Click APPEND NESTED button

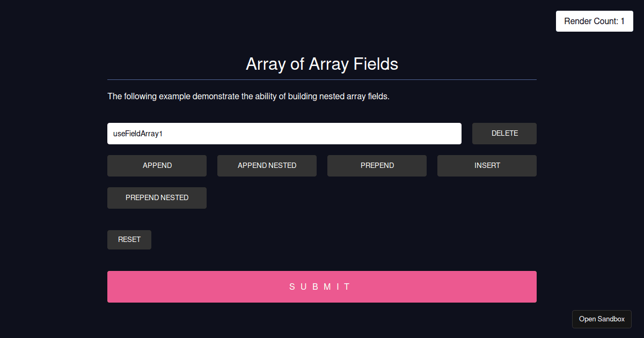point(267,166)
